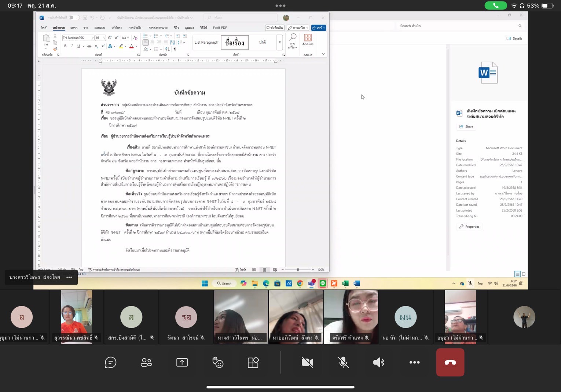561x392 pixels.
Task: Center align paragraph
Action: [152, 43]
